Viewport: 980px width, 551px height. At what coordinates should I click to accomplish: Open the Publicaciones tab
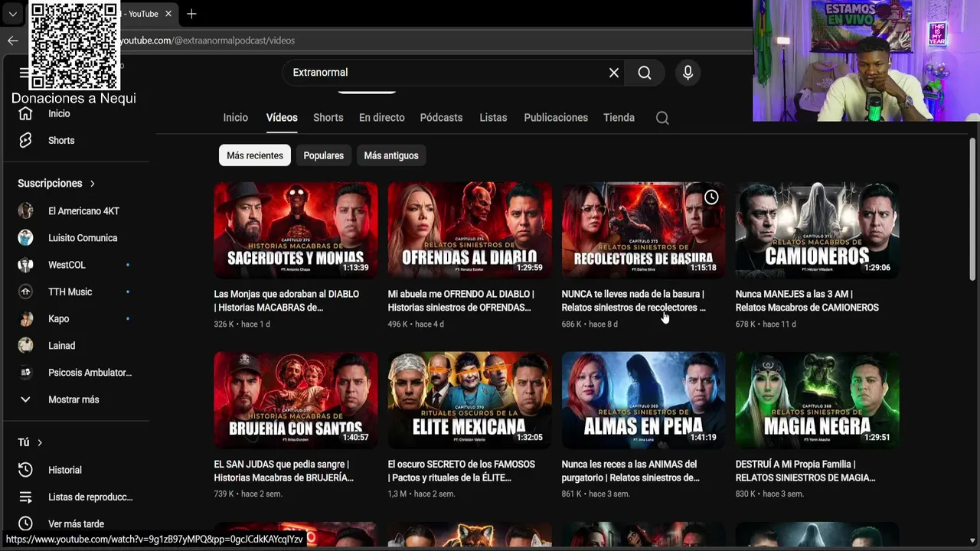(556, 118)
